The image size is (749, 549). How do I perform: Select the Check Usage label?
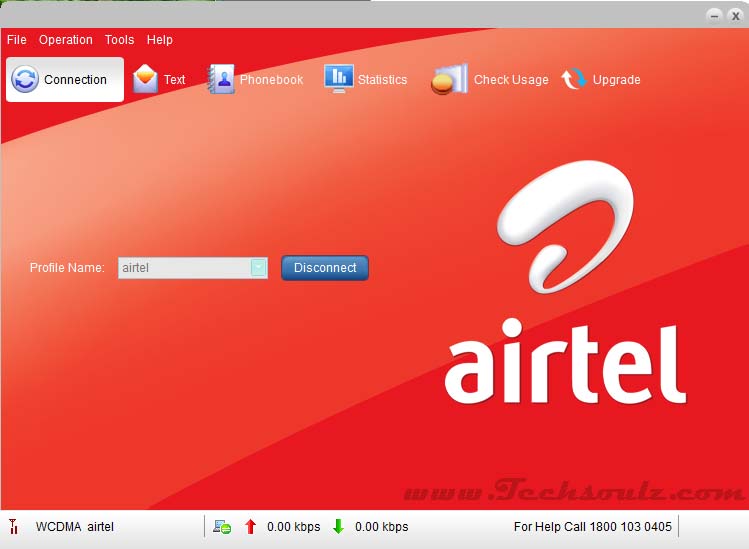tap(511, 79)
